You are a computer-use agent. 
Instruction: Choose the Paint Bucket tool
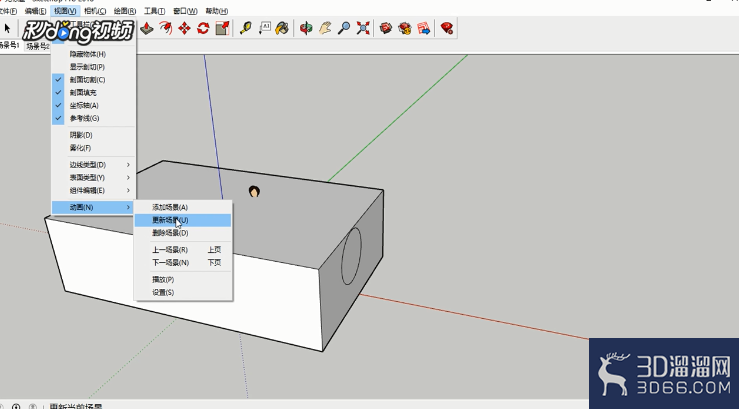282,28
